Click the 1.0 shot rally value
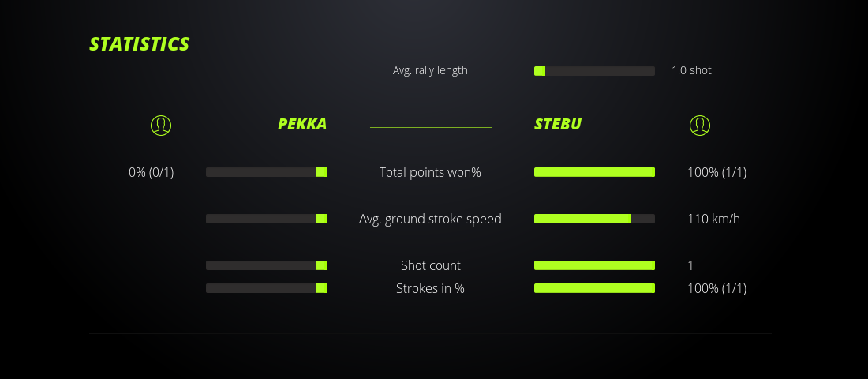The image size is (868, 379). point(691,70)
